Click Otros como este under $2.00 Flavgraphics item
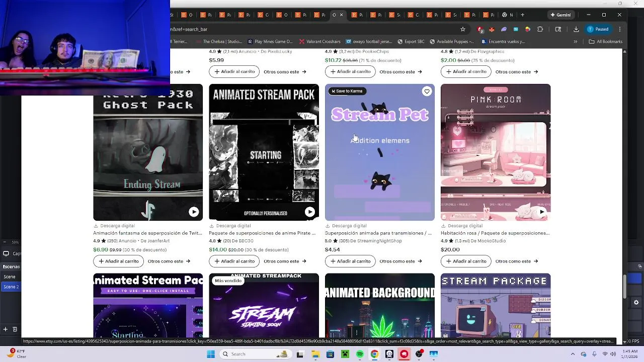 (x=517, y=71)
